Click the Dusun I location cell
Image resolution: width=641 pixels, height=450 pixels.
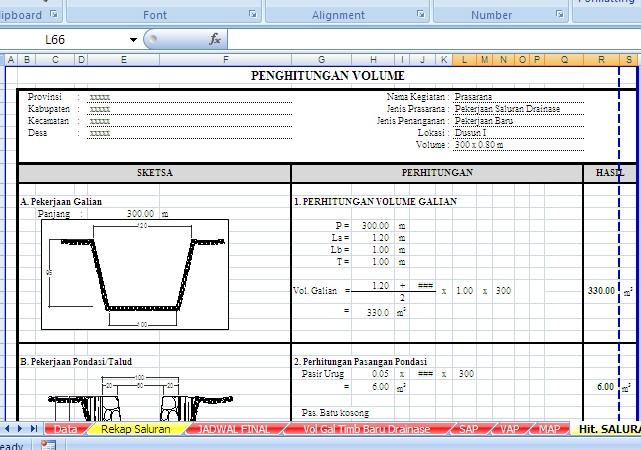(x=470, y=133)
